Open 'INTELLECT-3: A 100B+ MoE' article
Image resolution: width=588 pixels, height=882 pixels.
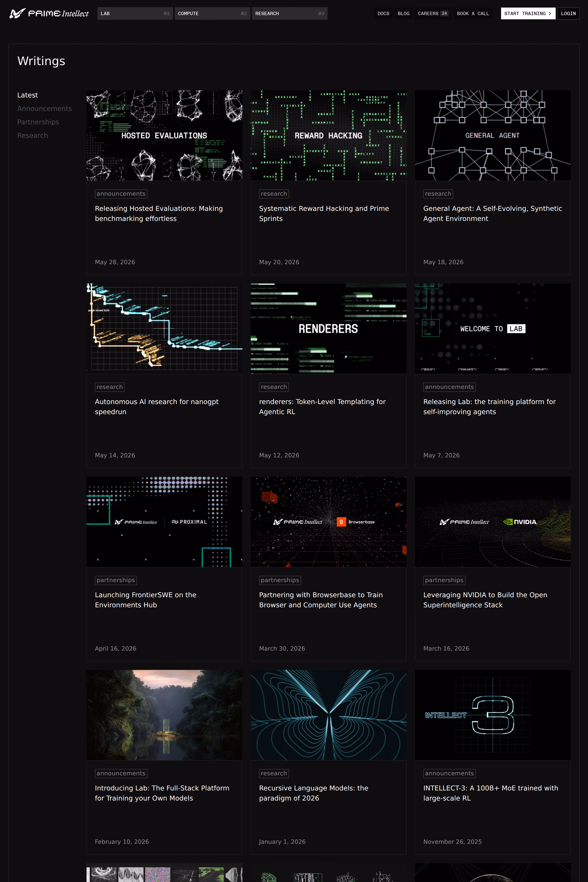tap(491, 793)
